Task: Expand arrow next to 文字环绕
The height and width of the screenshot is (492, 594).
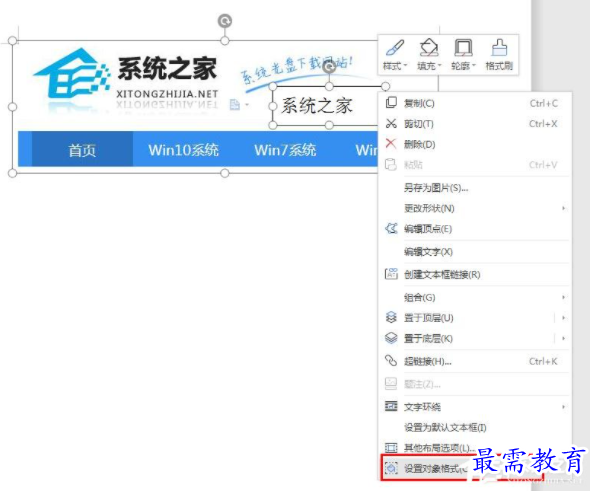Action: 563,407
